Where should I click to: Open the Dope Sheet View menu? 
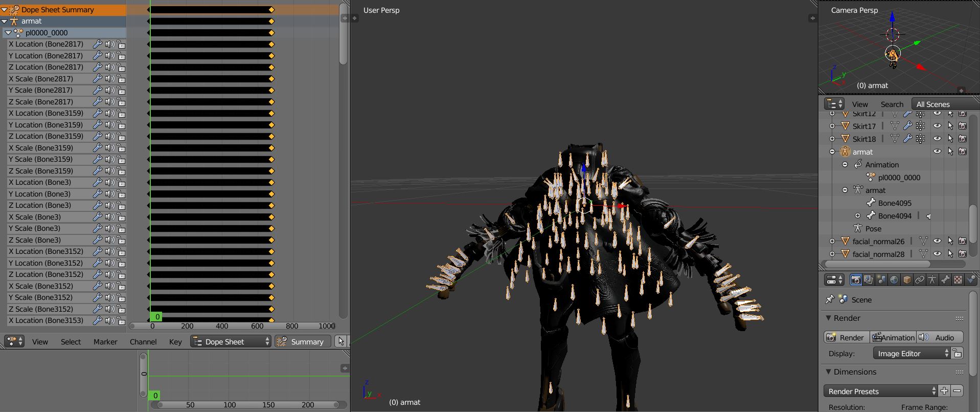point(40,341)
